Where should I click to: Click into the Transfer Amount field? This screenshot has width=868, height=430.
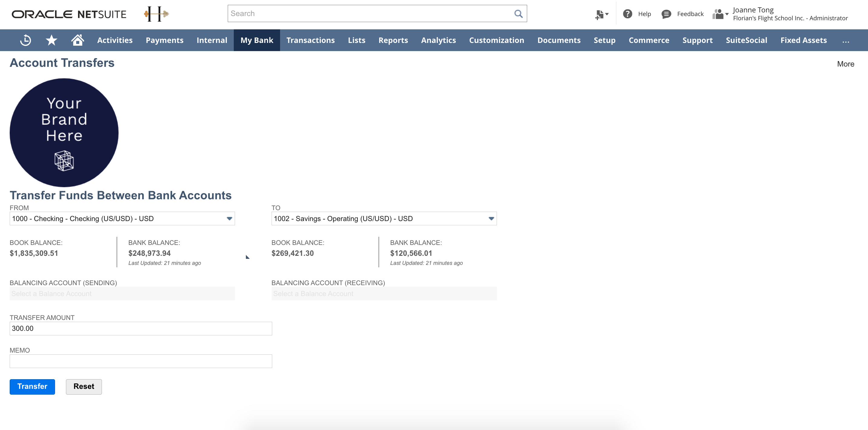coord(141,329)
